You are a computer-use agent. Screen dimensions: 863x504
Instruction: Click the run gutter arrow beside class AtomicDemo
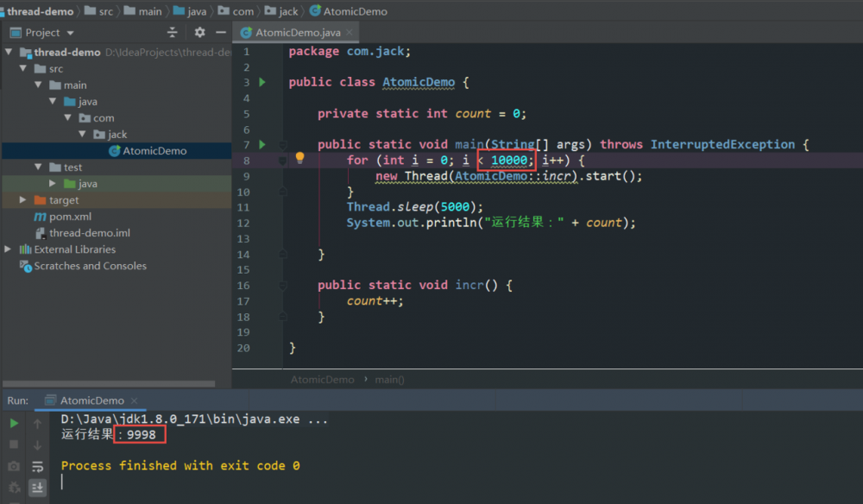pos(263,82)
